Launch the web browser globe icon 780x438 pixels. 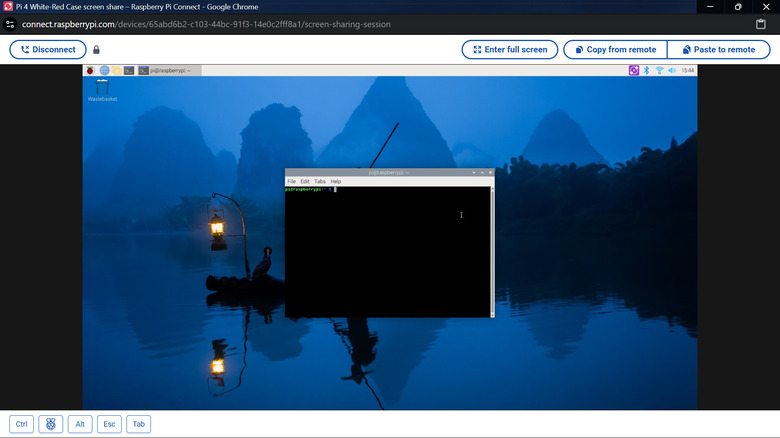pos(104,71)
